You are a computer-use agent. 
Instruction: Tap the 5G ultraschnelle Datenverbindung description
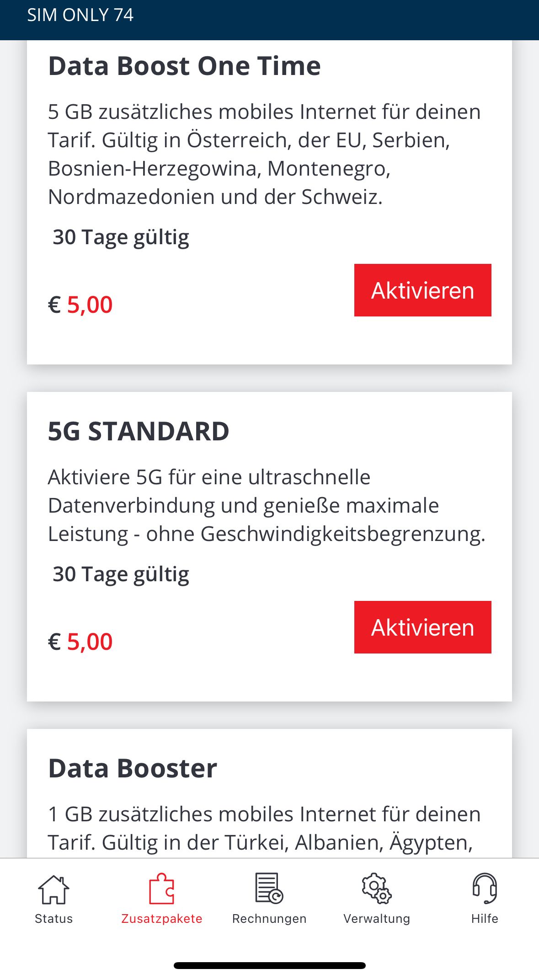266,505
